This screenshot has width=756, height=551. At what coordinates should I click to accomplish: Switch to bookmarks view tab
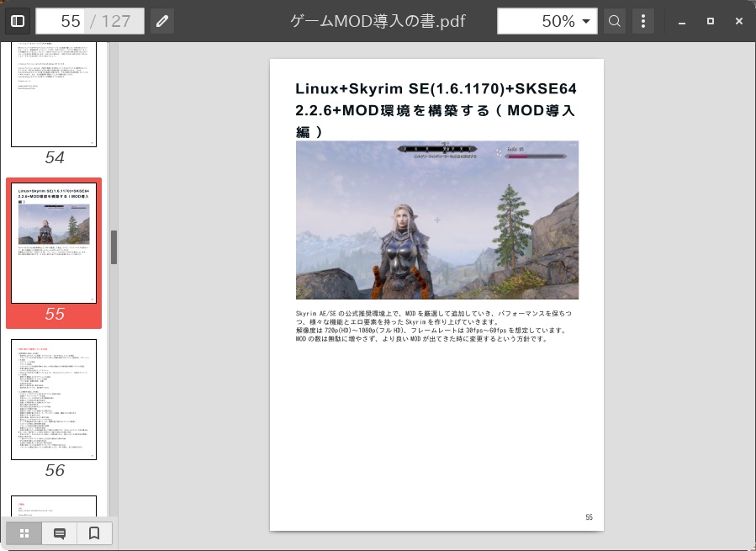coord(94,533)
